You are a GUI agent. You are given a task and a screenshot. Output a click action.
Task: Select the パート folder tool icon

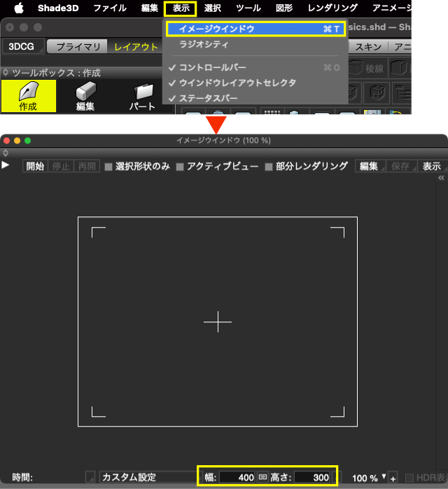coord(142,96)
